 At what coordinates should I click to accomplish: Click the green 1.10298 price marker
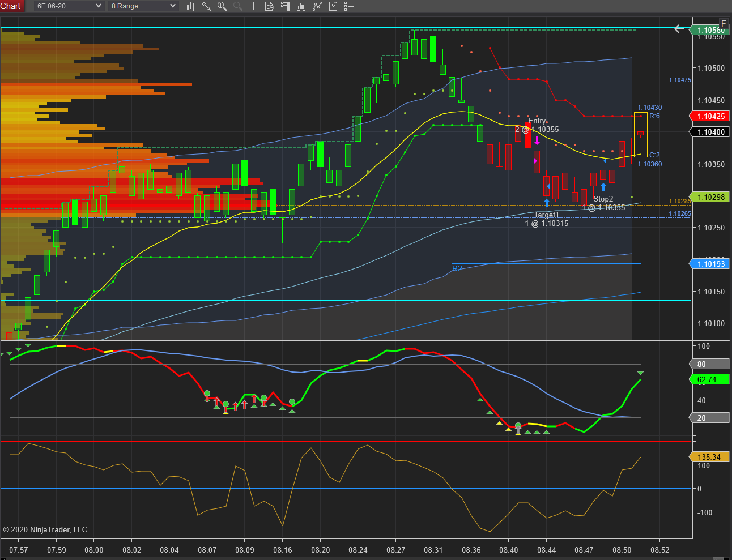click(x=709, y=197)
